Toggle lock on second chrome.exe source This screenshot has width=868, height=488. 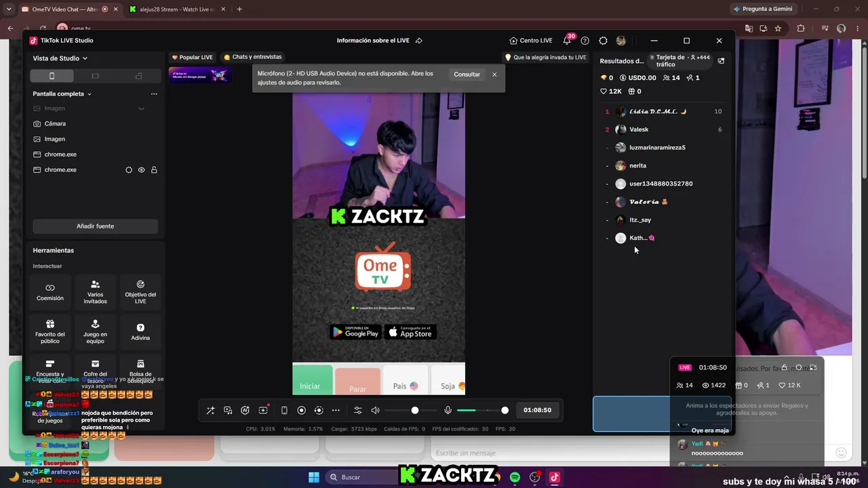(x=154, y=170)
